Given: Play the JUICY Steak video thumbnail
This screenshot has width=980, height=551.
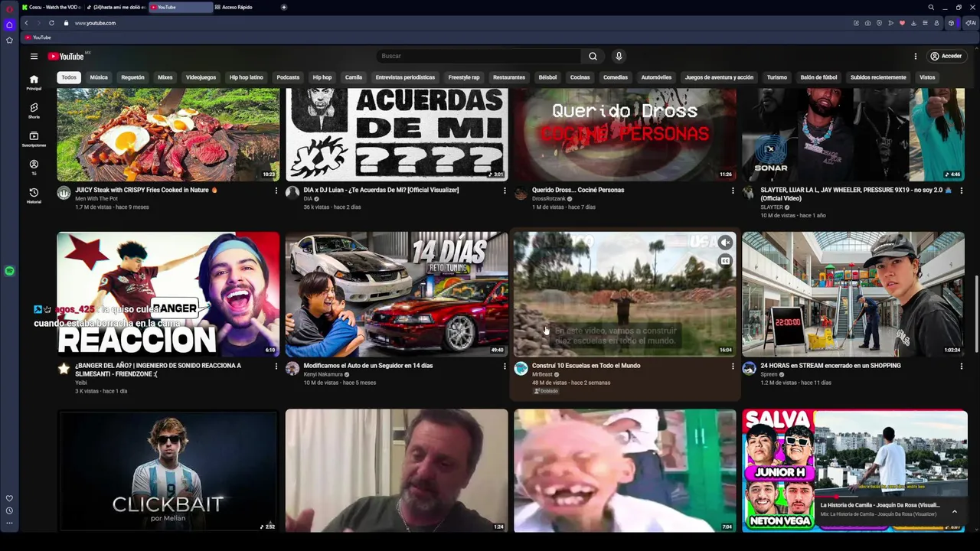Looking at the screenshot, I should coord(168,134).
